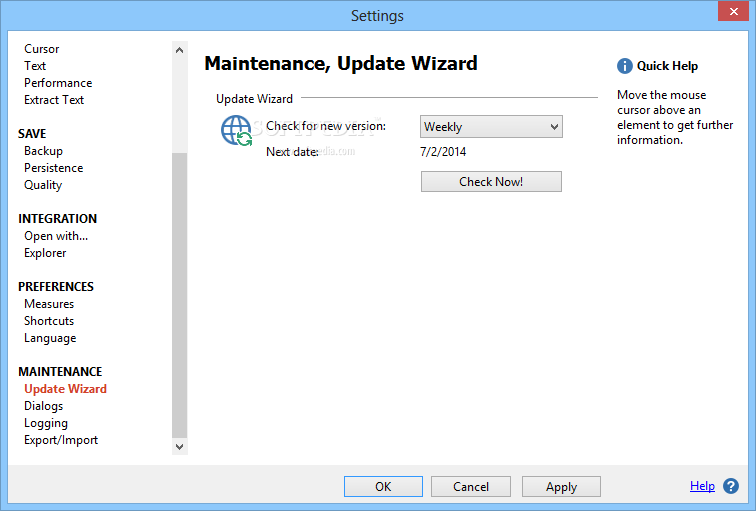Screen dimensions: 756x511
Task: Select Quality under SAVE
Action: [x=43, y=185]
